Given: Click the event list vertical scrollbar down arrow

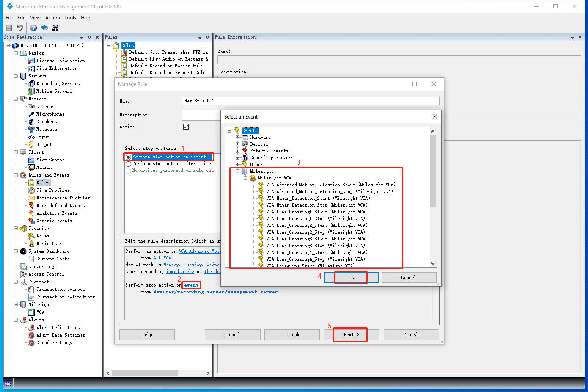Looking at the screenshot, I should coord(433,263).
